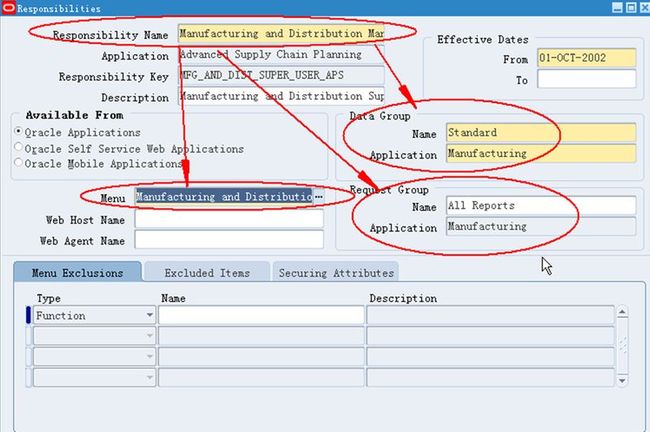Click the Responsibility Key field
Viewport: 650px width, 432px height.
281,75
